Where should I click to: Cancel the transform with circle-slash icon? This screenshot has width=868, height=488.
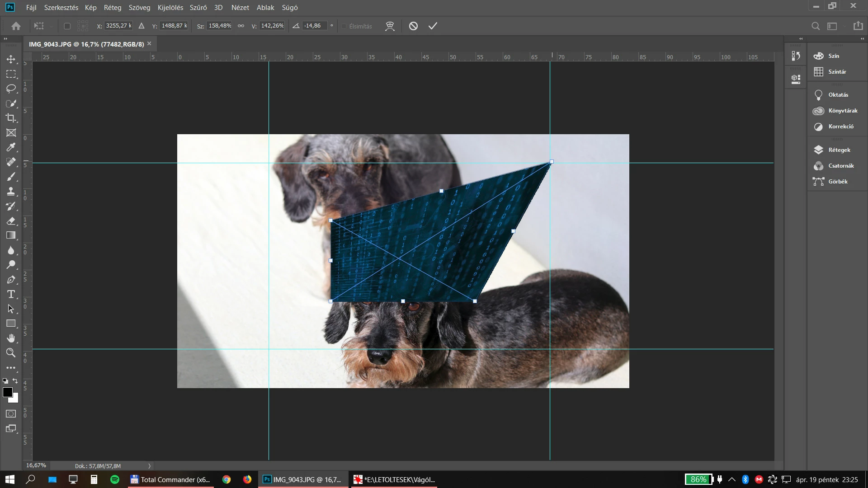click(413, 26)
